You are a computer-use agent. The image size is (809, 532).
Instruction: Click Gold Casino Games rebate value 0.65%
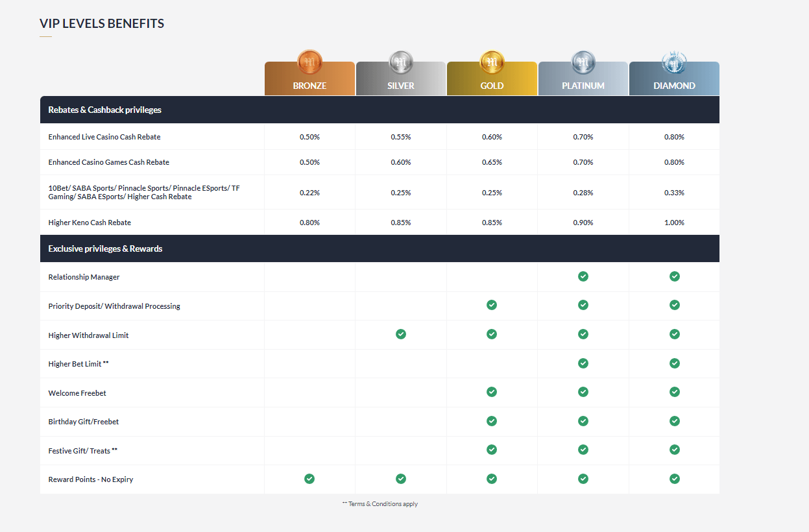(x=492, y=162)
